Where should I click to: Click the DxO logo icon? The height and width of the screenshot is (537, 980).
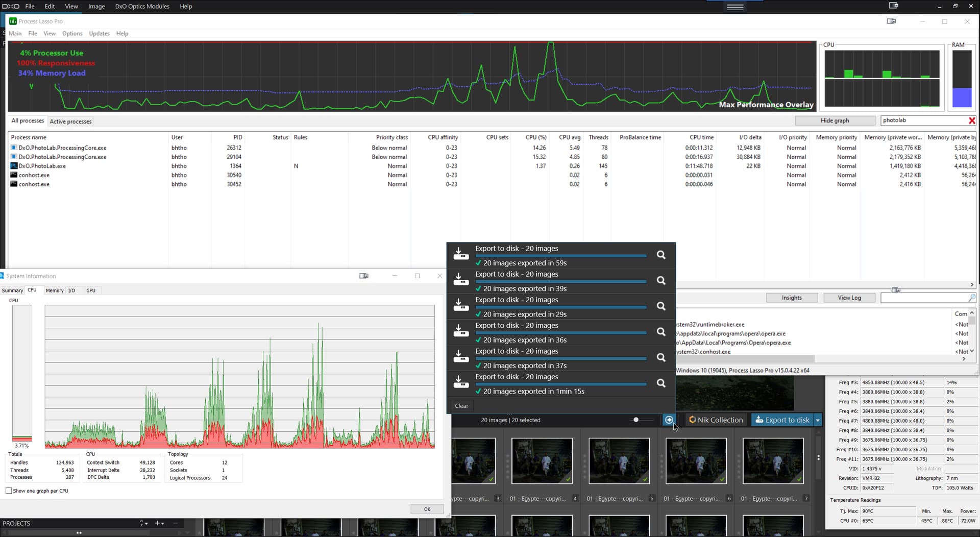pyautogui.click(x=10, y=6)
